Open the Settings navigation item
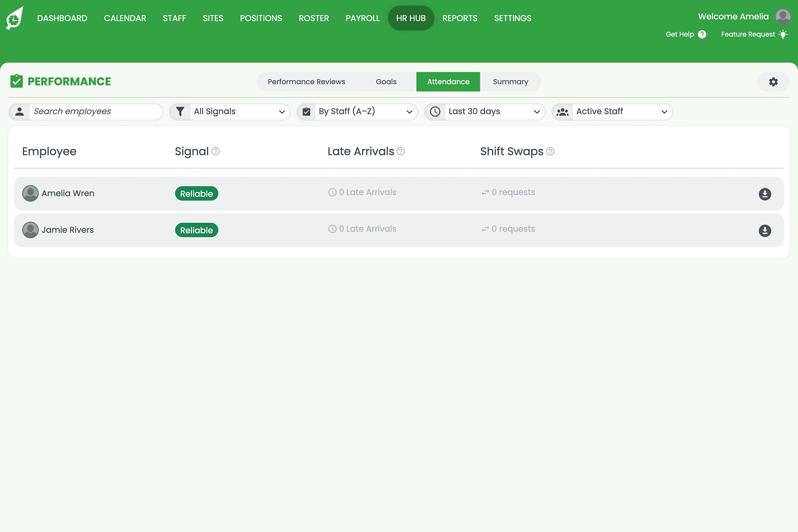 (x=512, y=18)
